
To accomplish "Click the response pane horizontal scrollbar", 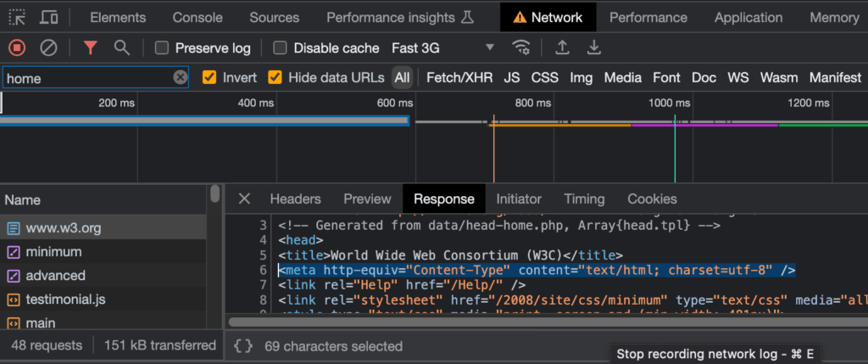I will point(548,322).
